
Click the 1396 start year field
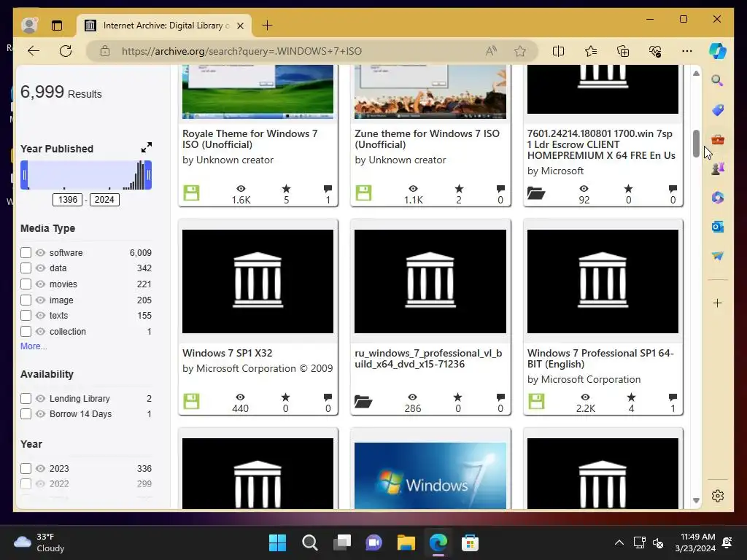coord(68,200)
